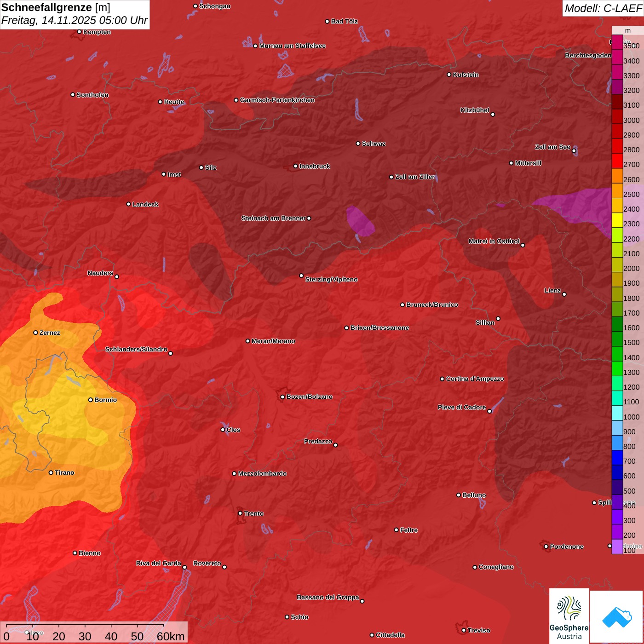Click the Pieve di Cadore label
Viewport: 644px width, 644px height.
click(462, 407)
